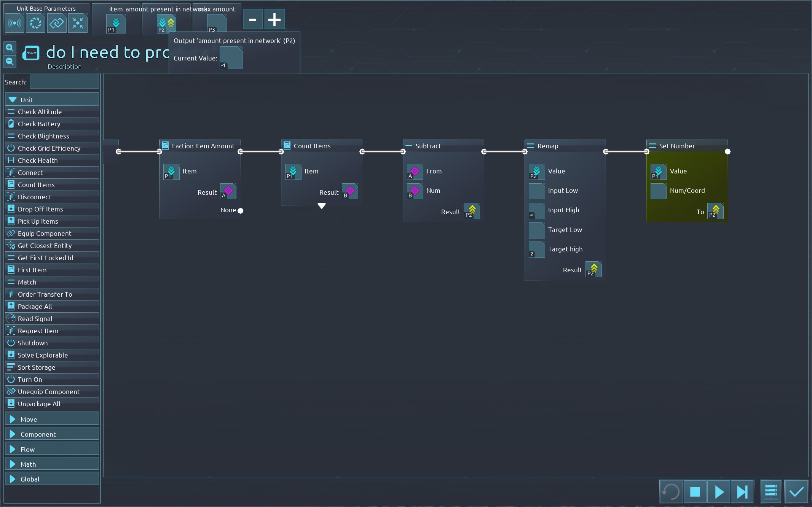Viewport: 812px width, 507px height.
Task: Click the link component icon in Unit Base Parameters
Action: coord(57,23)
